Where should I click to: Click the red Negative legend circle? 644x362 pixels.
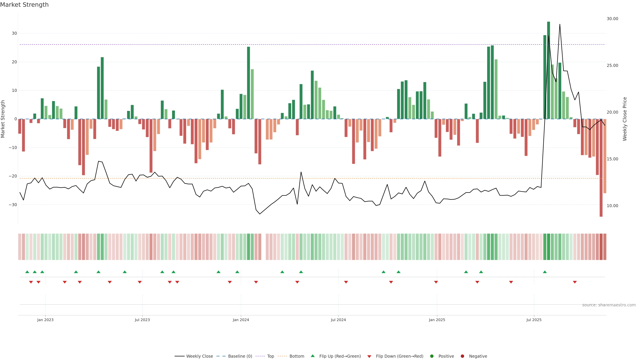click(x=462, y=356)
